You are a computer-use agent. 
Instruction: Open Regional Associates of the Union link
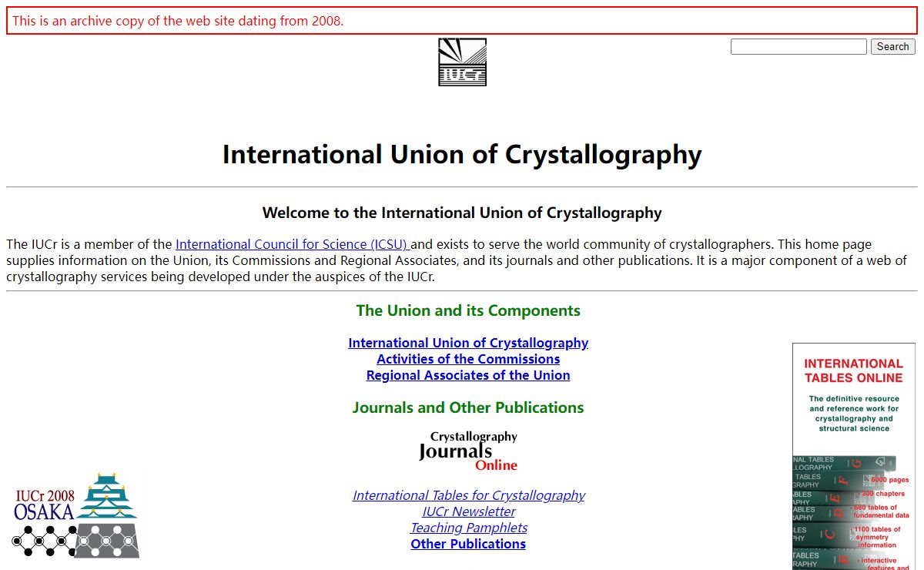tap(468, 375)
